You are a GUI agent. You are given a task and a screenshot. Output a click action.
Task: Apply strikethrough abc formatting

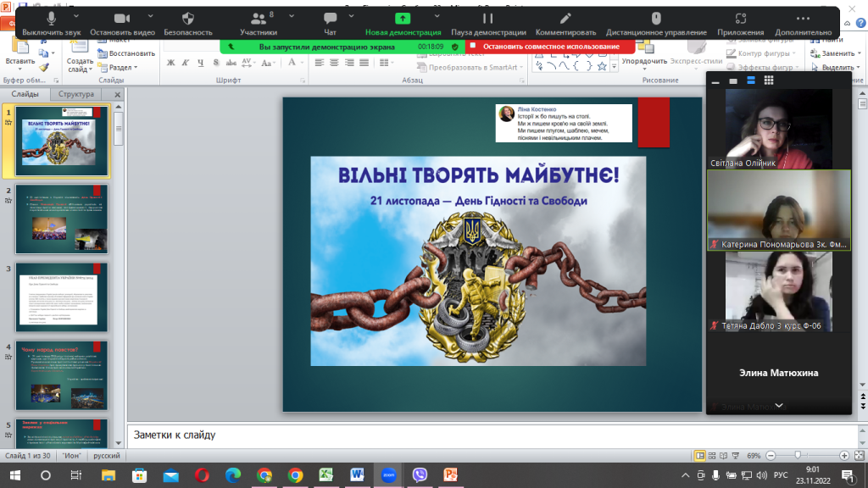point(231,63)
